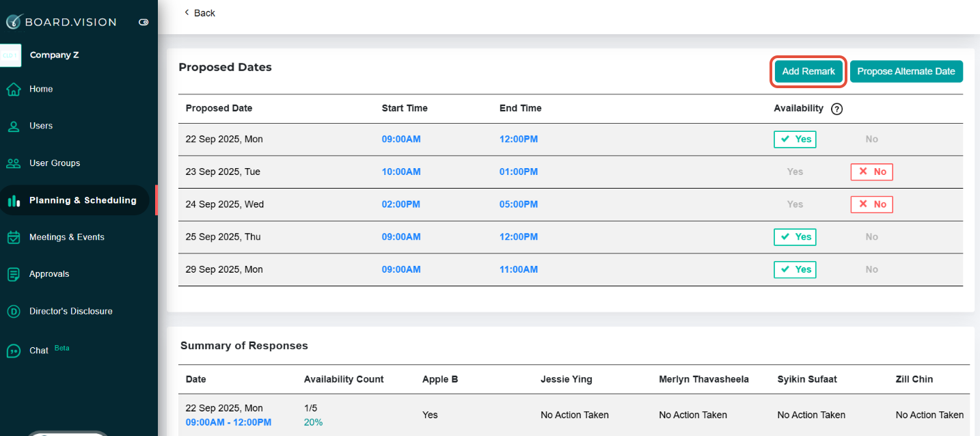Select Yes for 25 Sep 2025
Viewport: 980px width, 436px height.
point(795,237)
